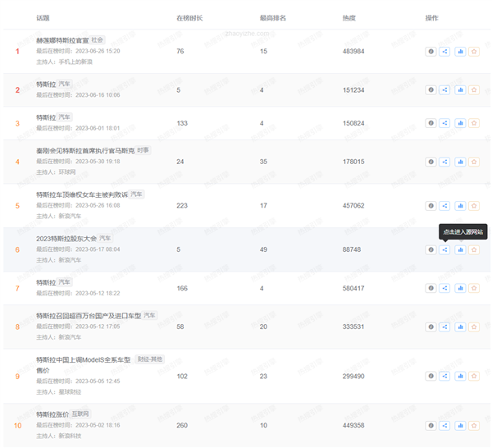Click the 互联网 tag beside 特斯拉涨价

[80, 414]
